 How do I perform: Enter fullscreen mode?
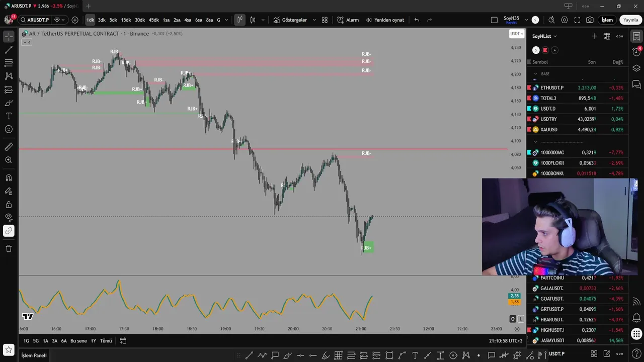577,20
